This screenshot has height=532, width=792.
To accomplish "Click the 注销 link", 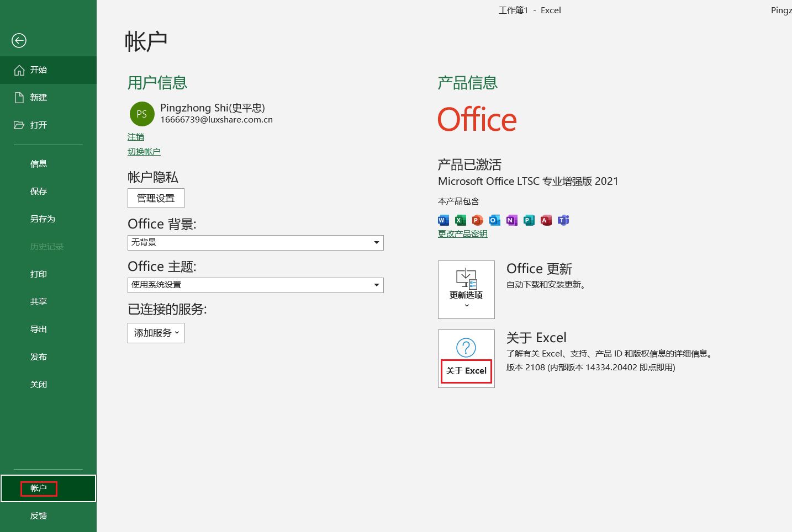I will click(136, 137).
